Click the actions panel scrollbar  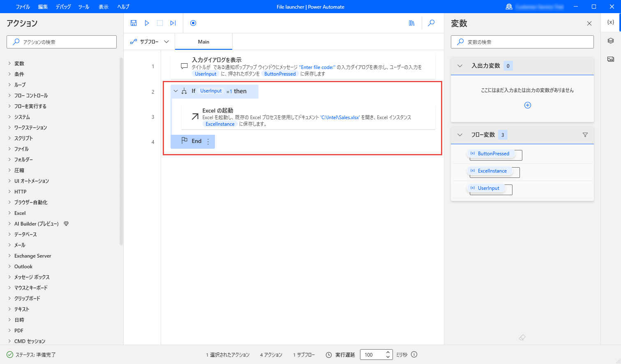tap(121, 151)
